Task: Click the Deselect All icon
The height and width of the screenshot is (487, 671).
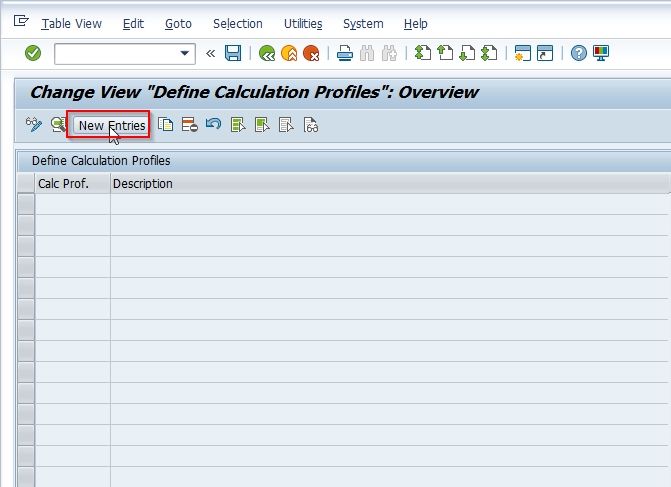Action: tap(286, 125)
